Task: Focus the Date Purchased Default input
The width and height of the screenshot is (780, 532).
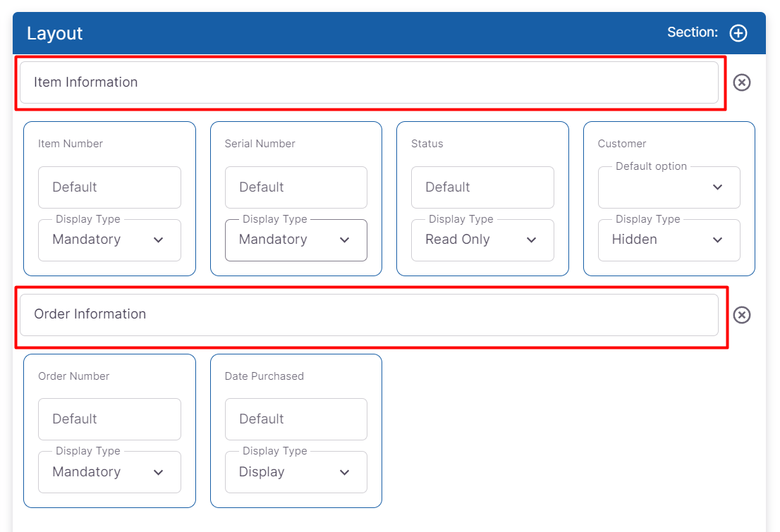Action: (295, 419)
